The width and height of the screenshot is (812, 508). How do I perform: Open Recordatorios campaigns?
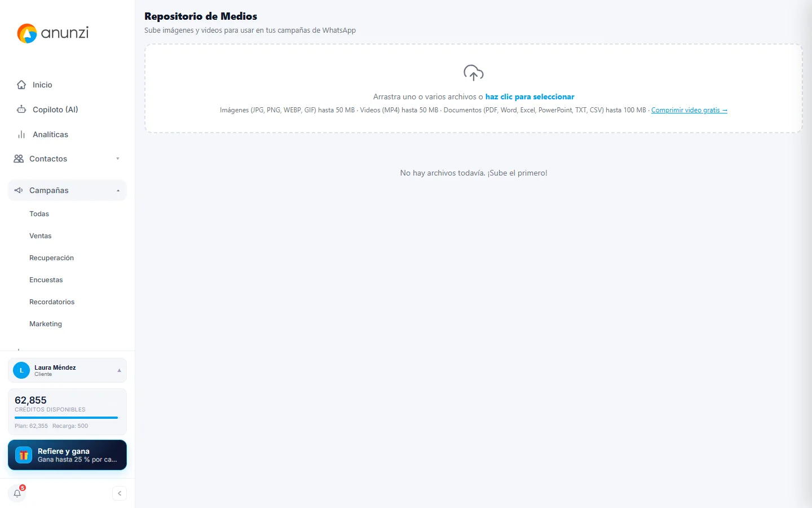tap(52, 302)
